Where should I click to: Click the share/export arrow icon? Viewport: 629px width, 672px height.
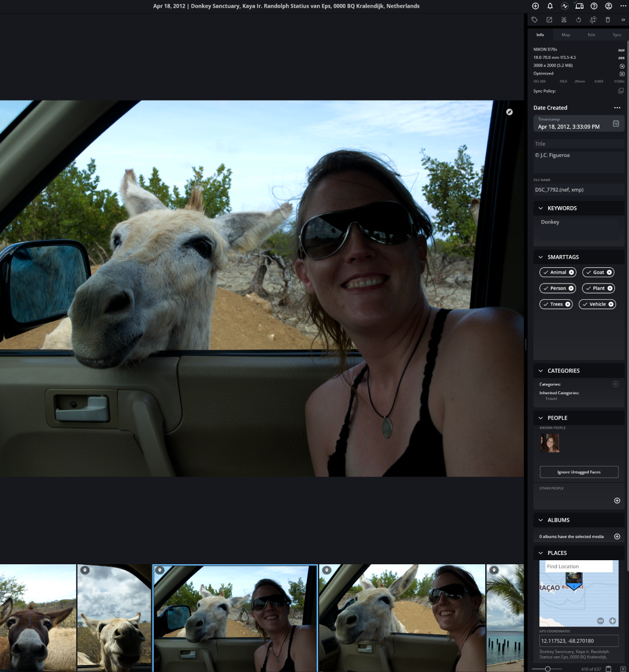[x=549, y=20]
